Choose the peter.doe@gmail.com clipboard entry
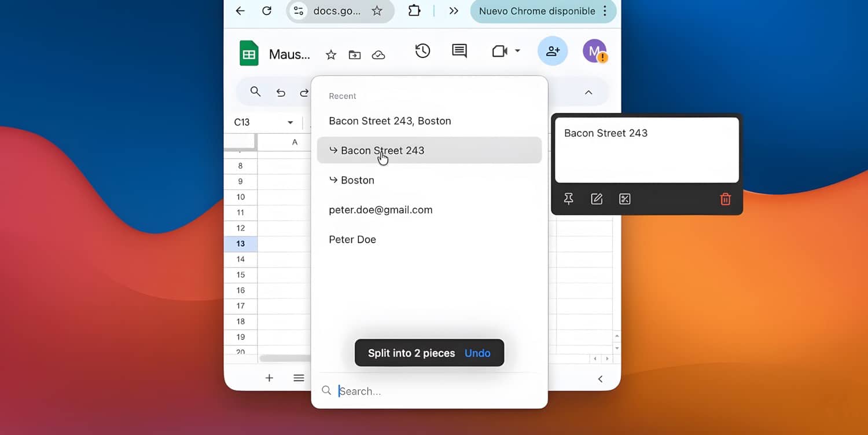Viewport: 868px width, 435px height. pos(381,210)
